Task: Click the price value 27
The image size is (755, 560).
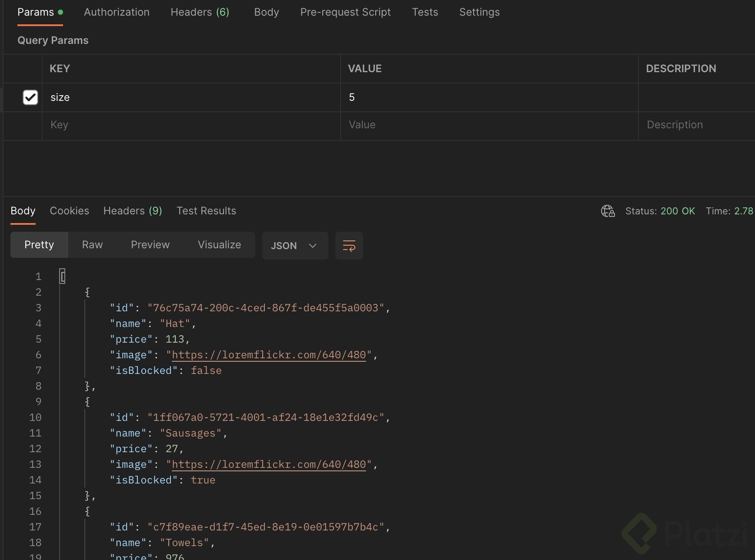Action: [172, 449]
